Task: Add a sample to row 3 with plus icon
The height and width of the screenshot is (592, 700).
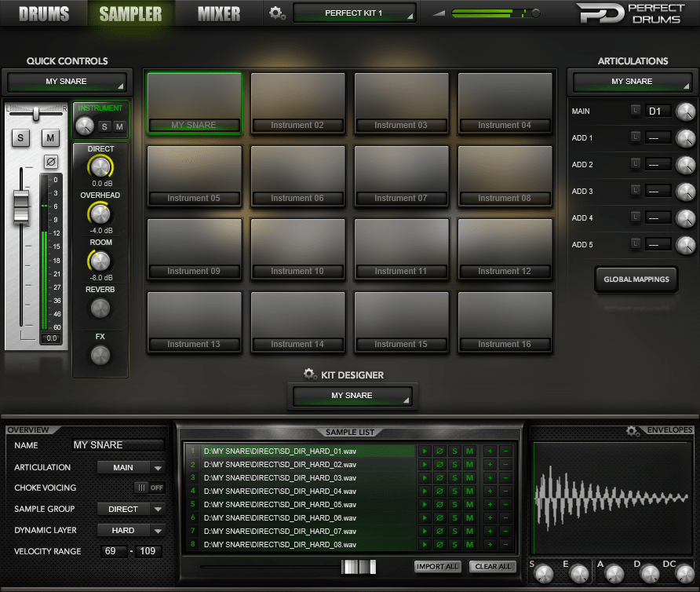Action: (x=490, y=477)
